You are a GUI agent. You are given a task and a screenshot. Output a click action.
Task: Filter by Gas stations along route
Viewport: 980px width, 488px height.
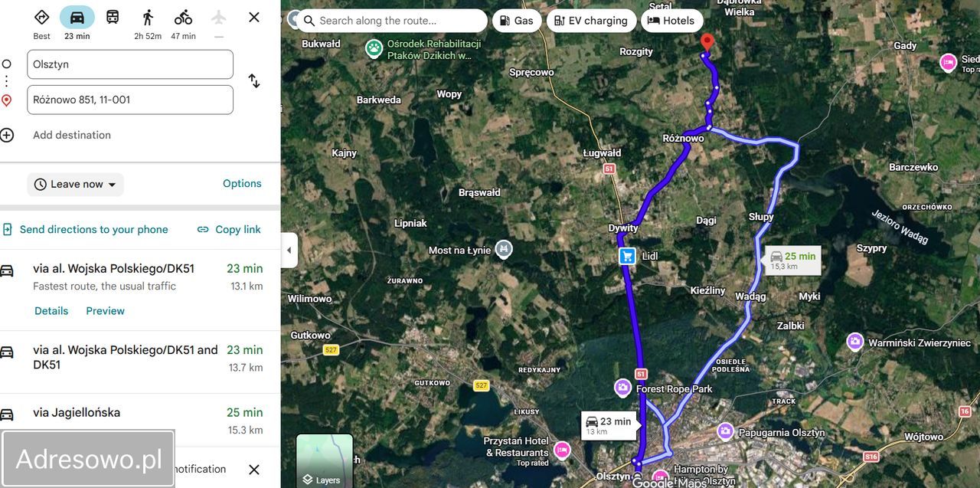click(516, 21)
